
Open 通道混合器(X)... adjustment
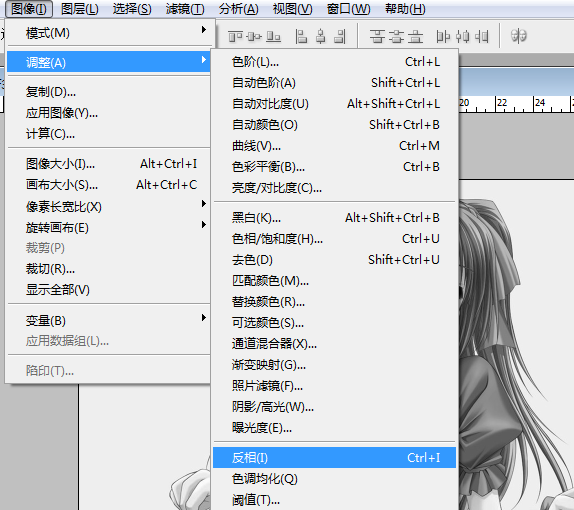(335, 343)
